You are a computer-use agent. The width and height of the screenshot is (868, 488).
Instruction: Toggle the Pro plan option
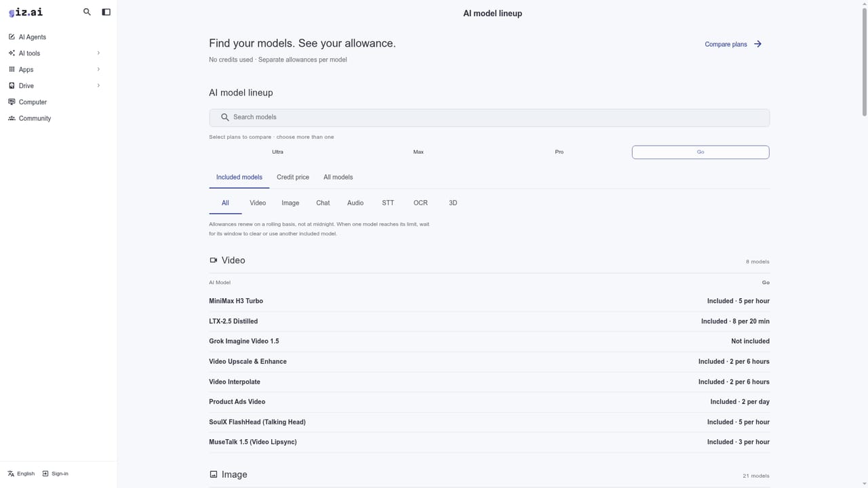tap(559, 152)
